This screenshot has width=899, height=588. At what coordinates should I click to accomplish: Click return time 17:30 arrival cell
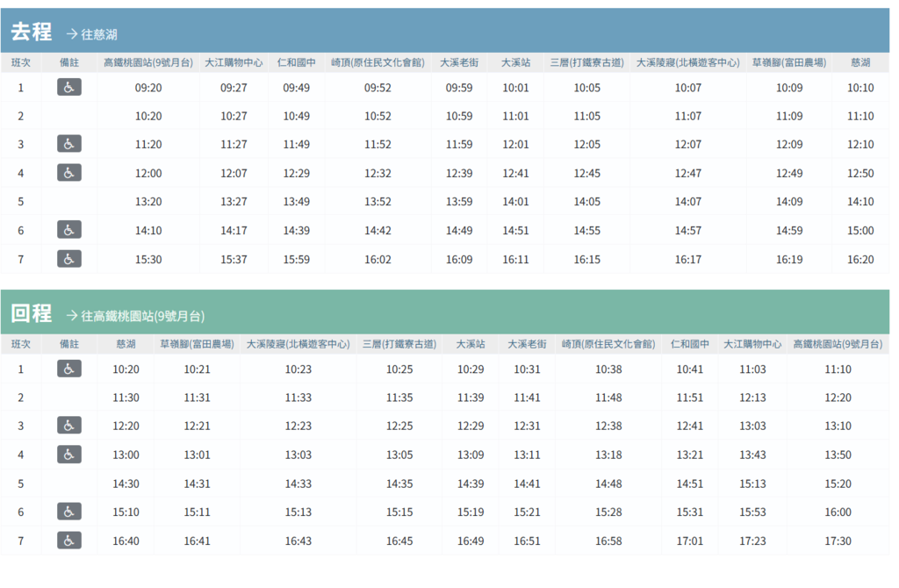tap(838, 541)
